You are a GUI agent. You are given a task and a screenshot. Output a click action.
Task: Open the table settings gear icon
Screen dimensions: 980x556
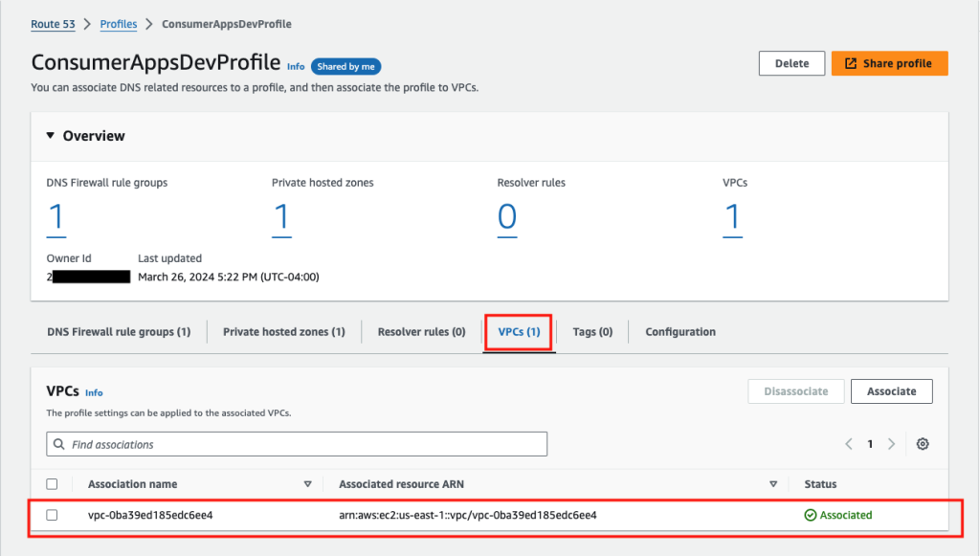coord(922,444)
